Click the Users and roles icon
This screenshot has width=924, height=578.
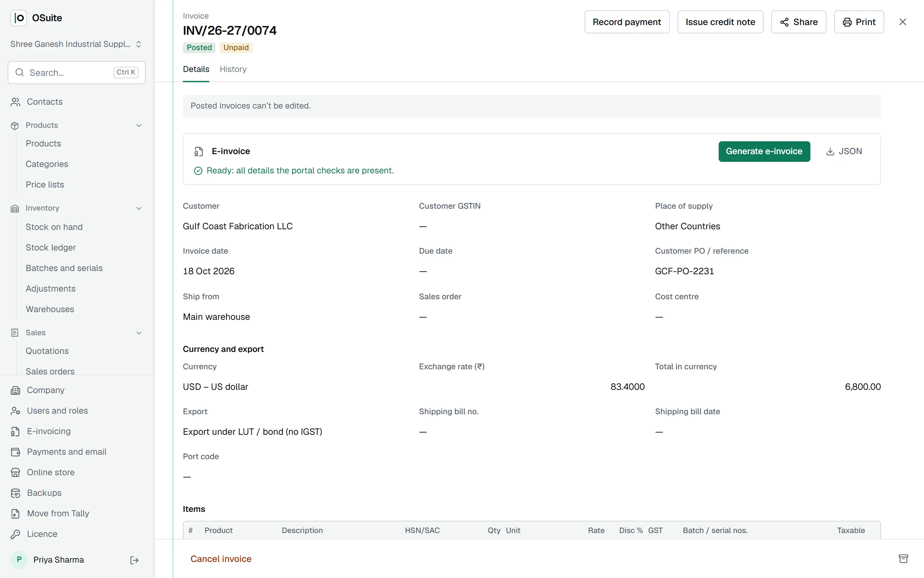[x=15, y=411]
